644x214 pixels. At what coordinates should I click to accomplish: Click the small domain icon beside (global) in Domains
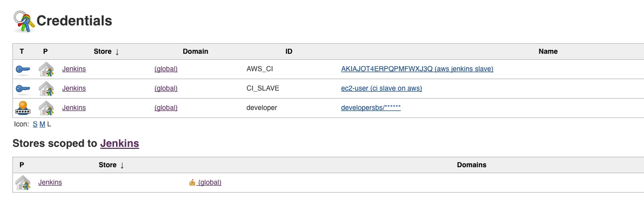pos(192,183)
